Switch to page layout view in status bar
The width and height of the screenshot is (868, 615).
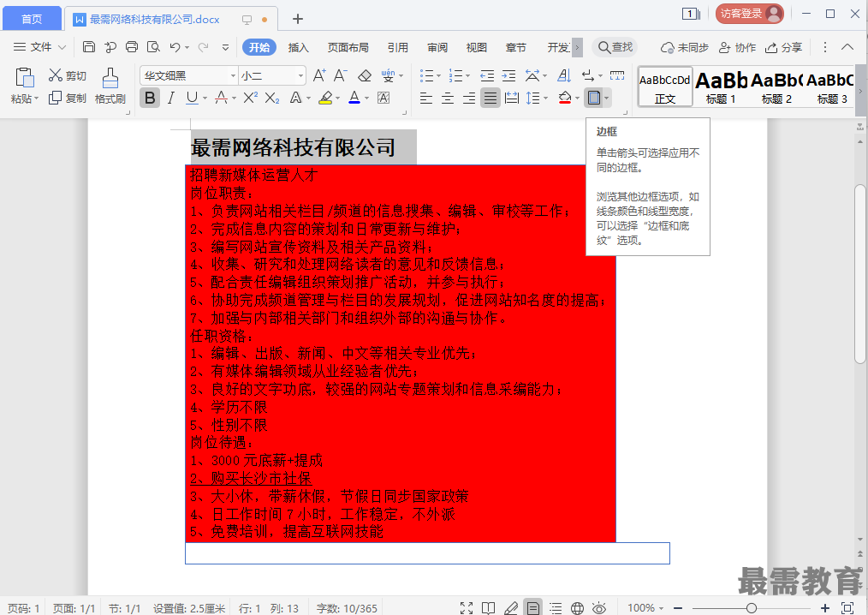[532, 608]
